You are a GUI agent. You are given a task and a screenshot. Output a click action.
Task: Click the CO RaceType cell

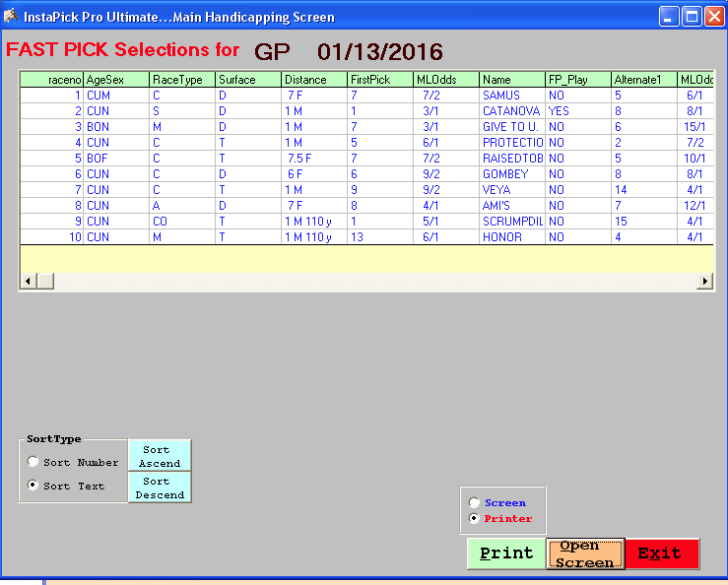(182, 222)
